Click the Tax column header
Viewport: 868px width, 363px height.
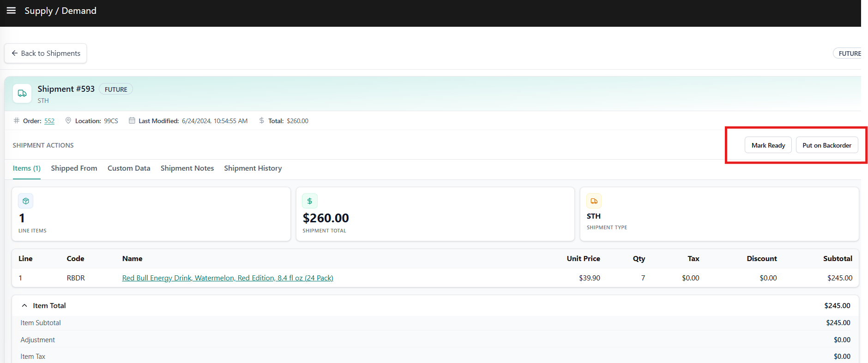point(693,259)
